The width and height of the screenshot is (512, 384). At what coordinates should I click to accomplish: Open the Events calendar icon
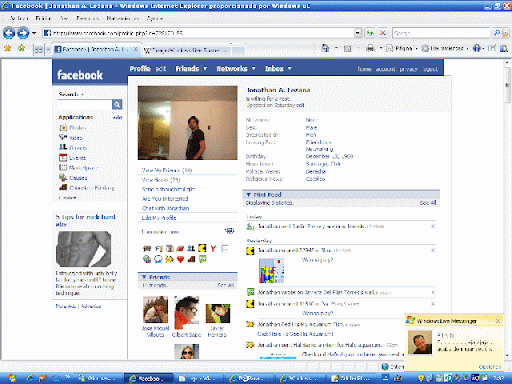point(63,158)
